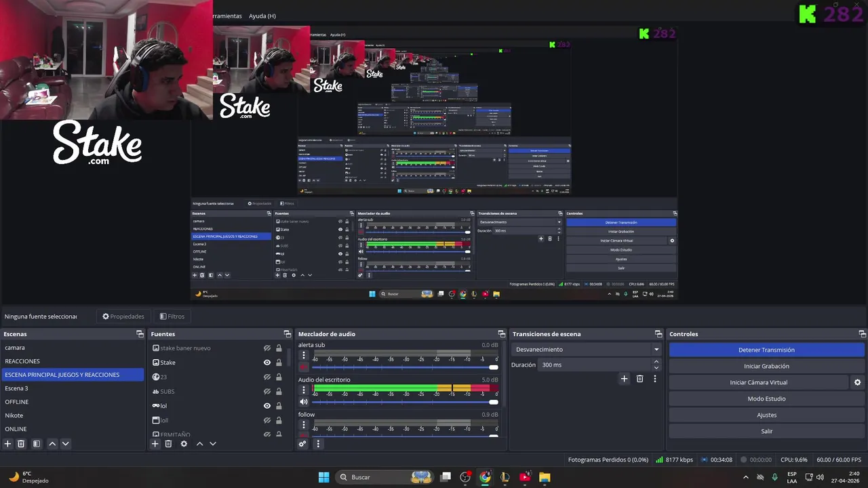Remove selected scene with the trash icon
This screenshot has width=868, height=488.
21,444
